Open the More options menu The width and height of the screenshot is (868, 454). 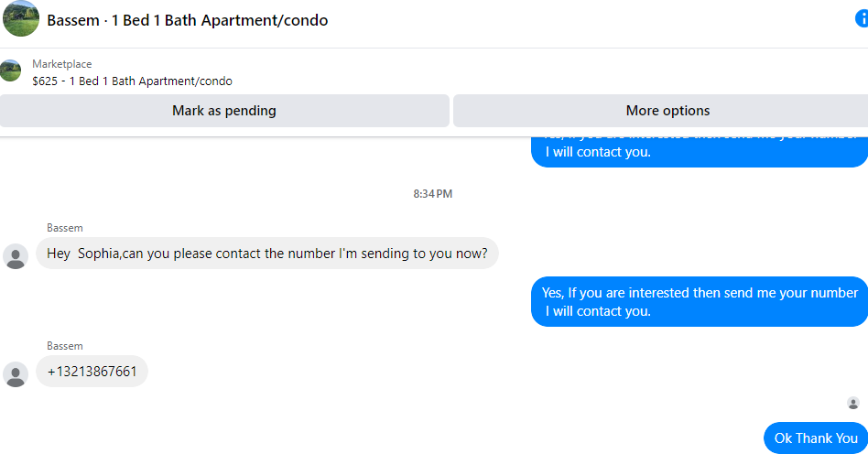click(667, 111)
